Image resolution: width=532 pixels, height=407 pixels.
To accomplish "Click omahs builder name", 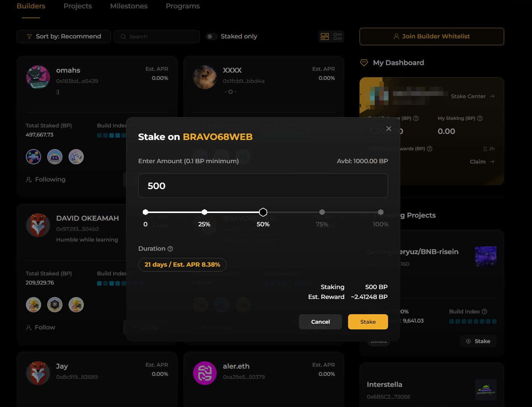I will tap(68, 70).
